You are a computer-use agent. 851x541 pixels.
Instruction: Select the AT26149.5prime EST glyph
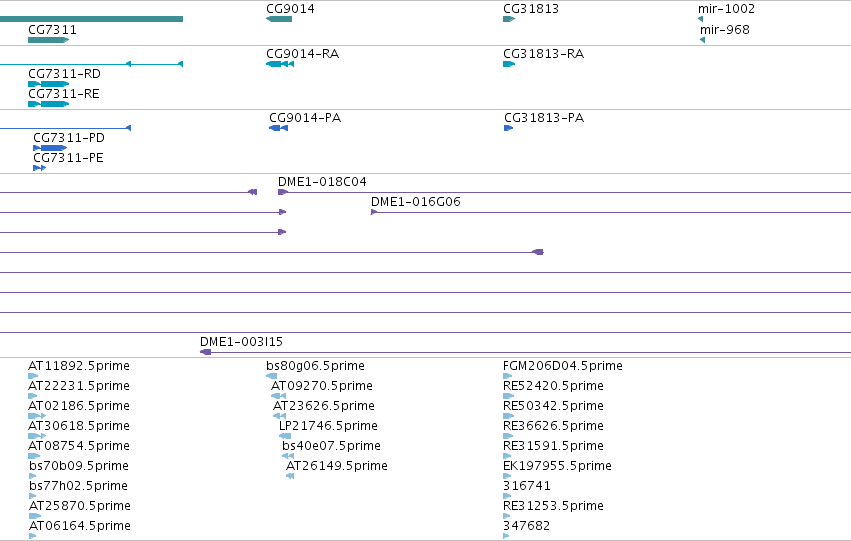[290, 476]
